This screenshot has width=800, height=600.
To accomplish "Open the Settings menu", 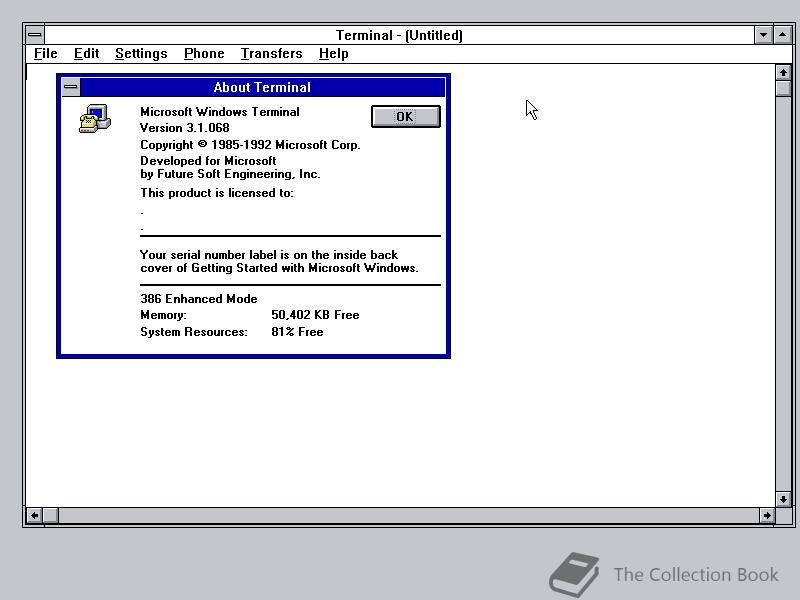I will point(141,54).
